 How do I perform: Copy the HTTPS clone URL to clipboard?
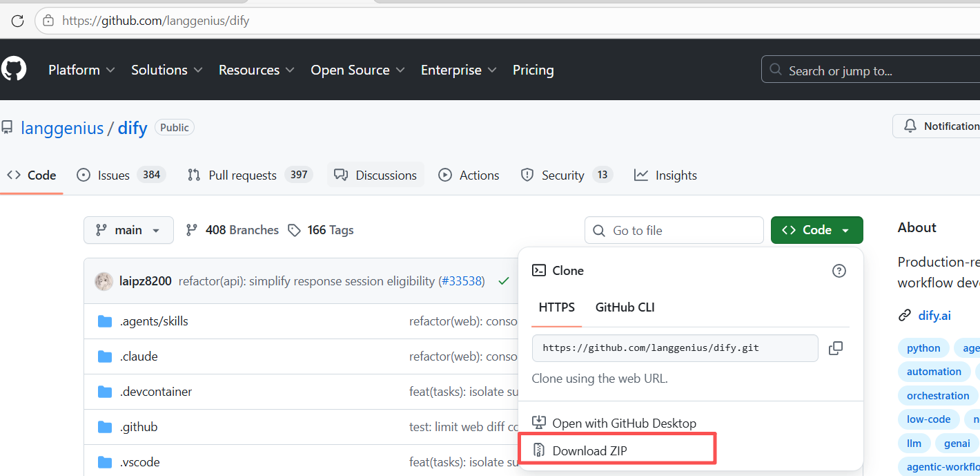(836, 348)
